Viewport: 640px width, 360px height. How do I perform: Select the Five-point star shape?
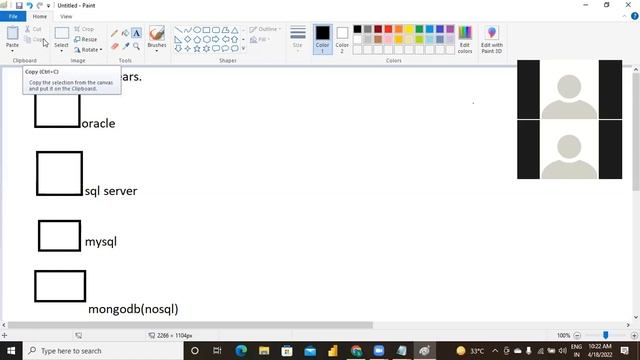(x=197, y=49)
